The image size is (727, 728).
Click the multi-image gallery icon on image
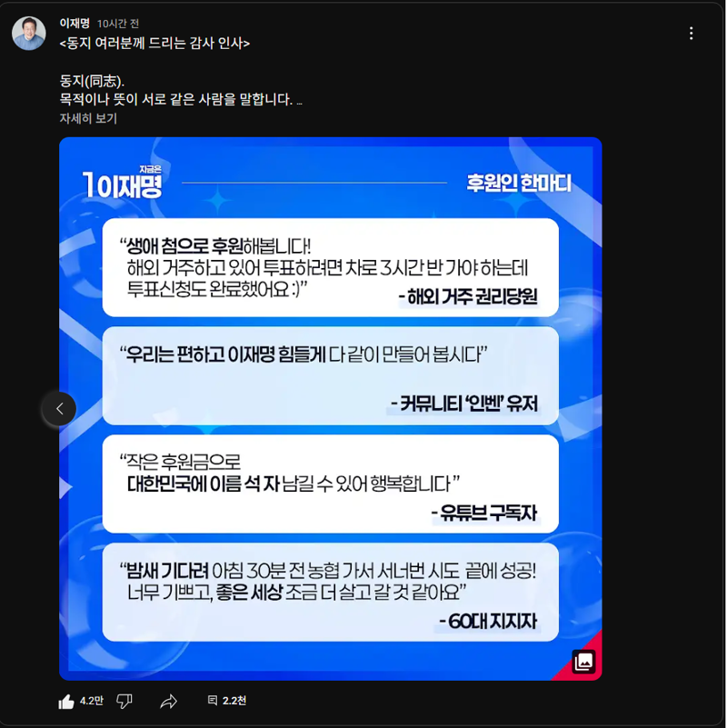[583, 662]
